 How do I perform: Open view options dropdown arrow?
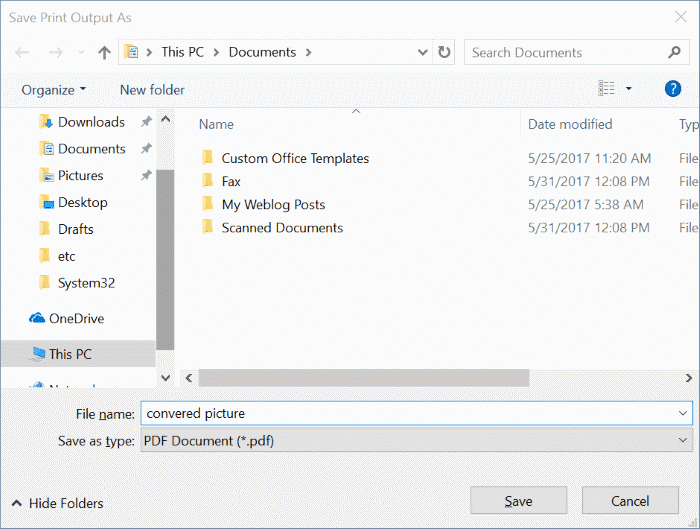629,88
